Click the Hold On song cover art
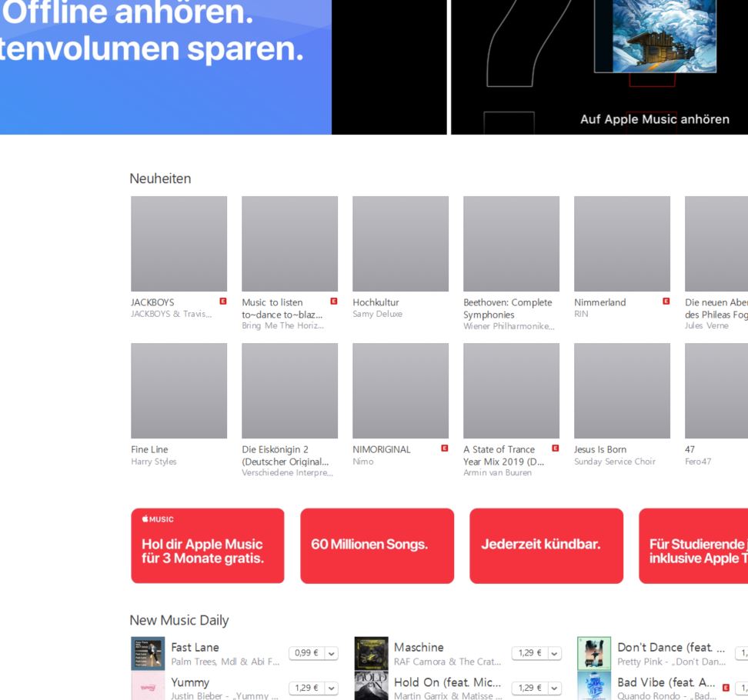Image resolution: width=748 pixels, height=700 pixels. 371,685
